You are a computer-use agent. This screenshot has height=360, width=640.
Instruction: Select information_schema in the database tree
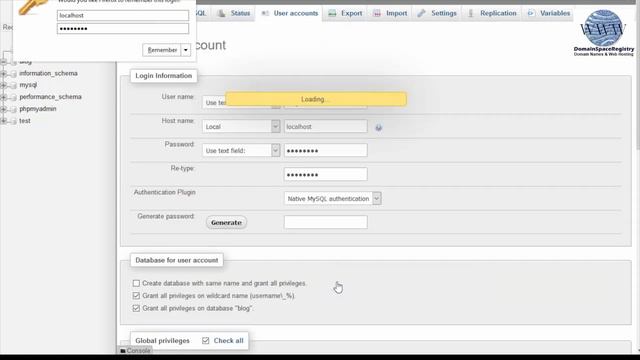48,73
